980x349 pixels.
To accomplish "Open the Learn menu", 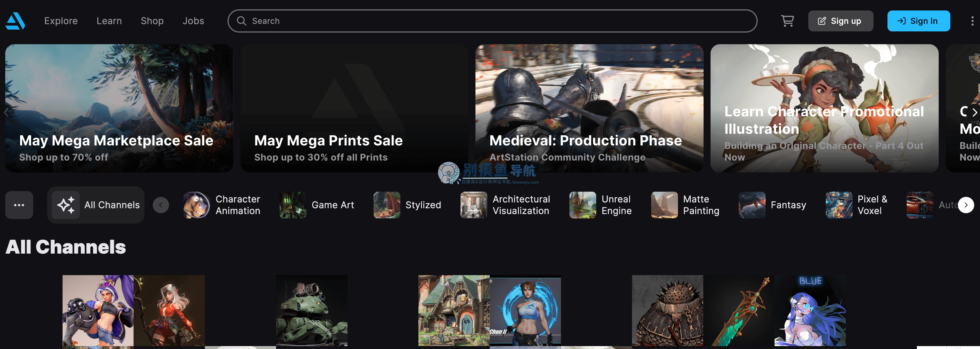I will click(x=109, y=21).
